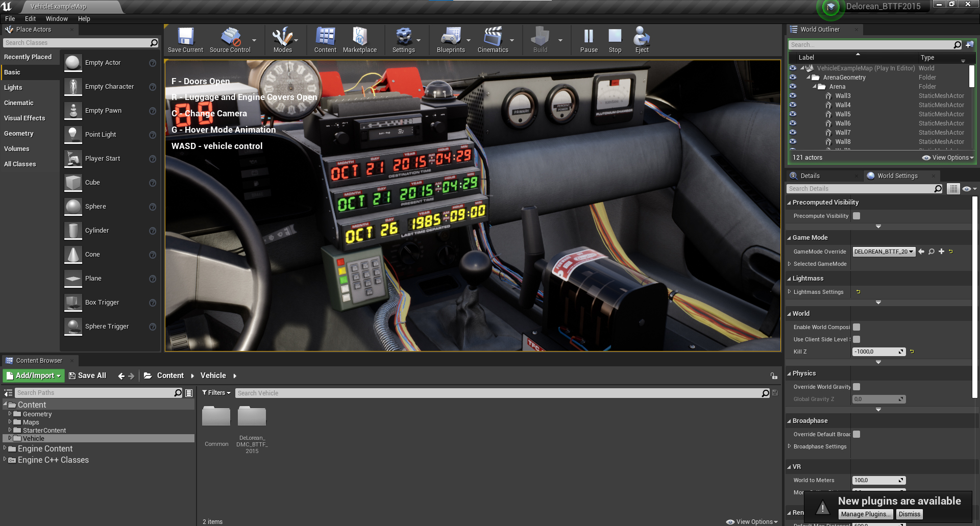Click the Add/Import button
The height and width of the screenshot is (526, 980).
point(34,376)
